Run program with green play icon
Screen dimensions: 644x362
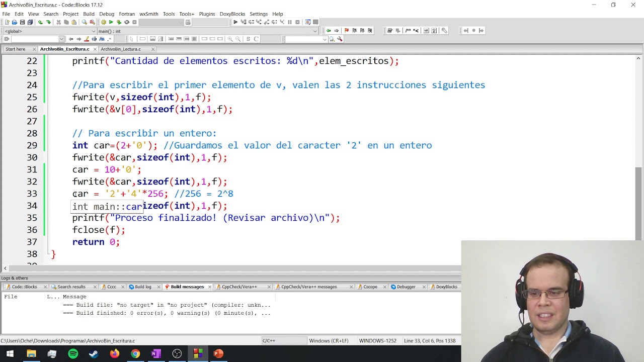click(111, 22)
